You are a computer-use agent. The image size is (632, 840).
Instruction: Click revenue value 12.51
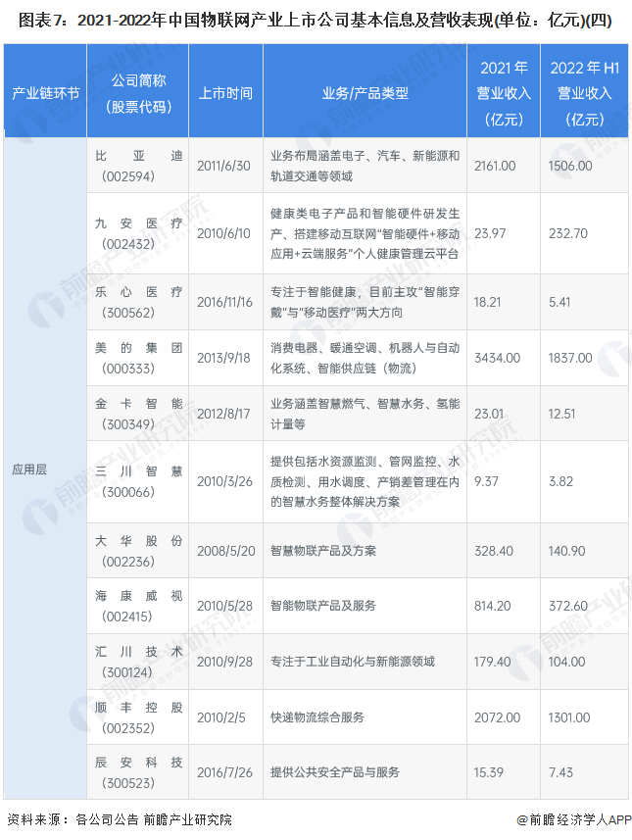[x=561, y=414]
